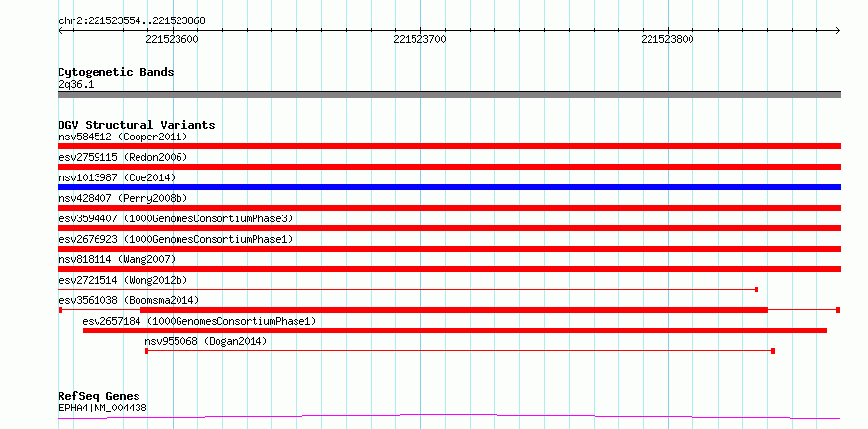
Task: Open the DGV Structural Variants track title
Action: coord(137,125)
